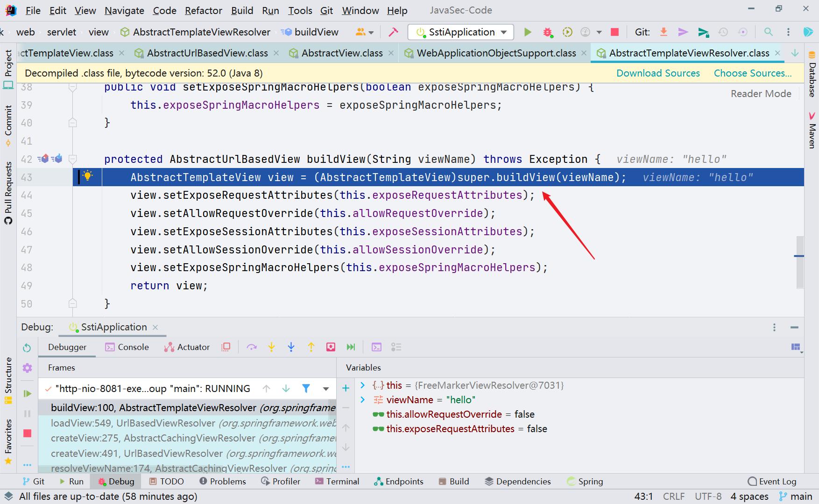The width and height of the screenshot is (819, 504).
Task: Step Out of the current frame
Action: (311, 347)
